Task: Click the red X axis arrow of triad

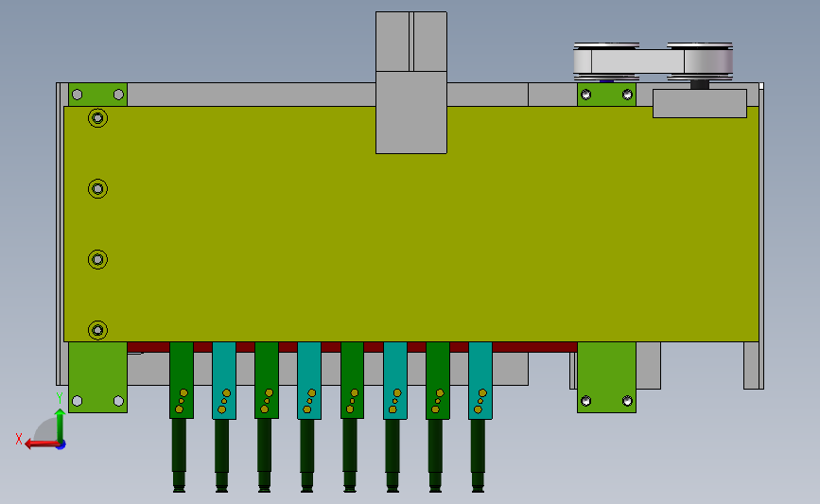Action: [x=42, y=444]
